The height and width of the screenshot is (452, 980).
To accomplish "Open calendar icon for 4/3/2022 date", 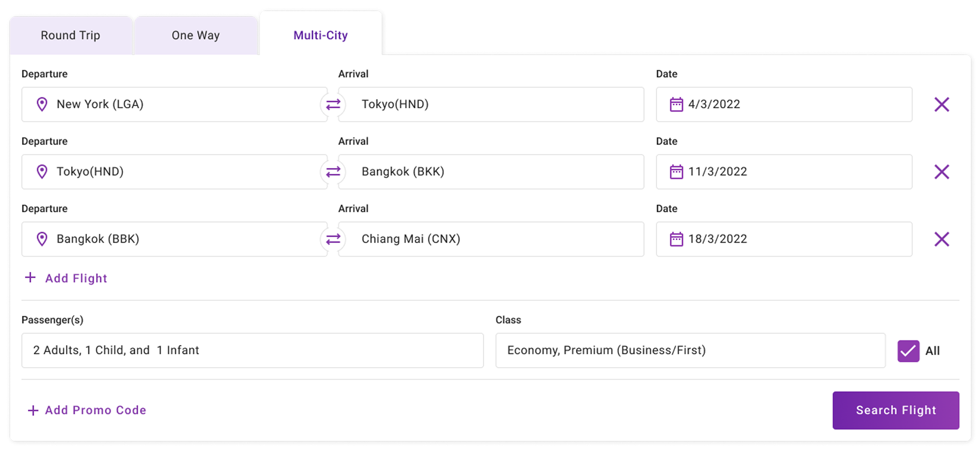I will 676,104.
